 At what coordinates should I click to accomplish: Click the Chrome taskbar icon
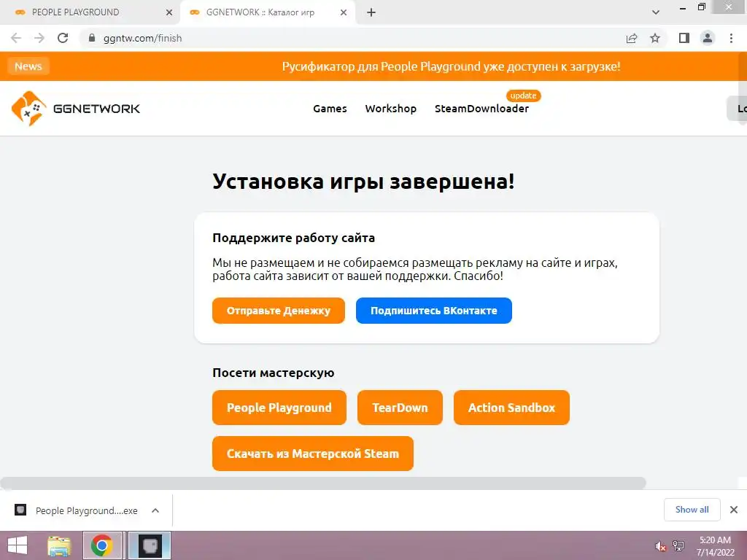tap(102, 545)
